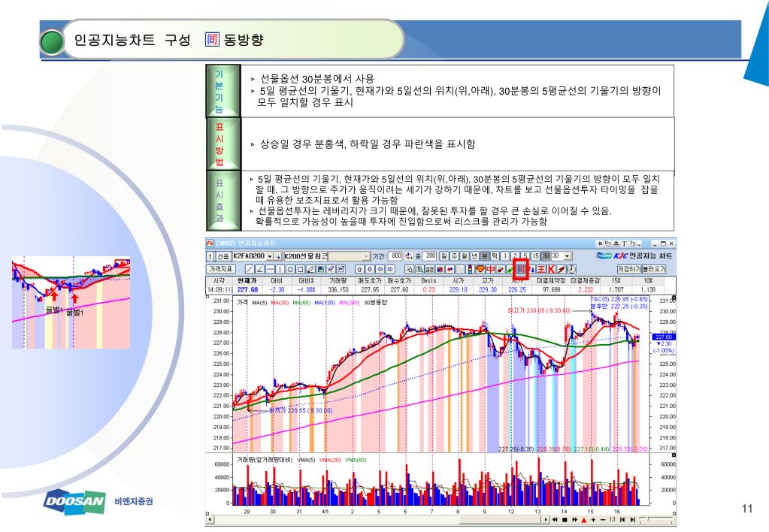The height and width of the screenshot is (532, 769).
Task: Click the left arrow chart shift icon
Action: pyautogui.click(x=380, y=269)
